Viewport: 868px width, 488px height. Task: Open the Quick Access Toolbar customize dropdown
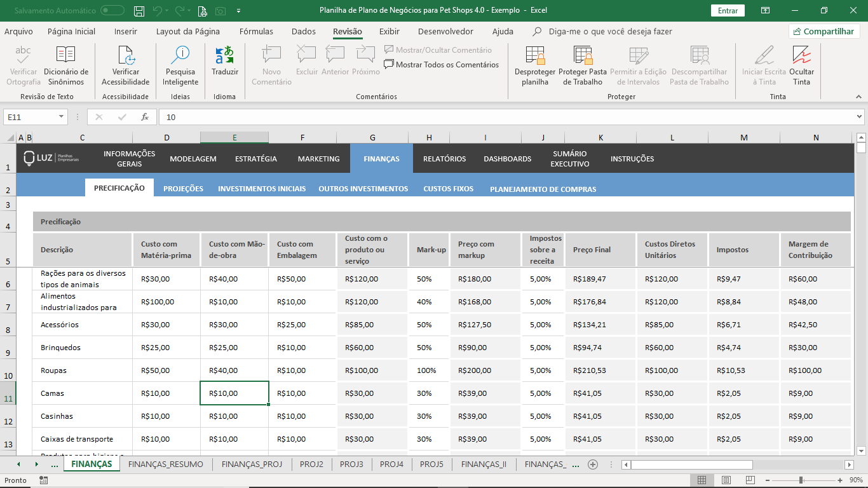[238, 11]
